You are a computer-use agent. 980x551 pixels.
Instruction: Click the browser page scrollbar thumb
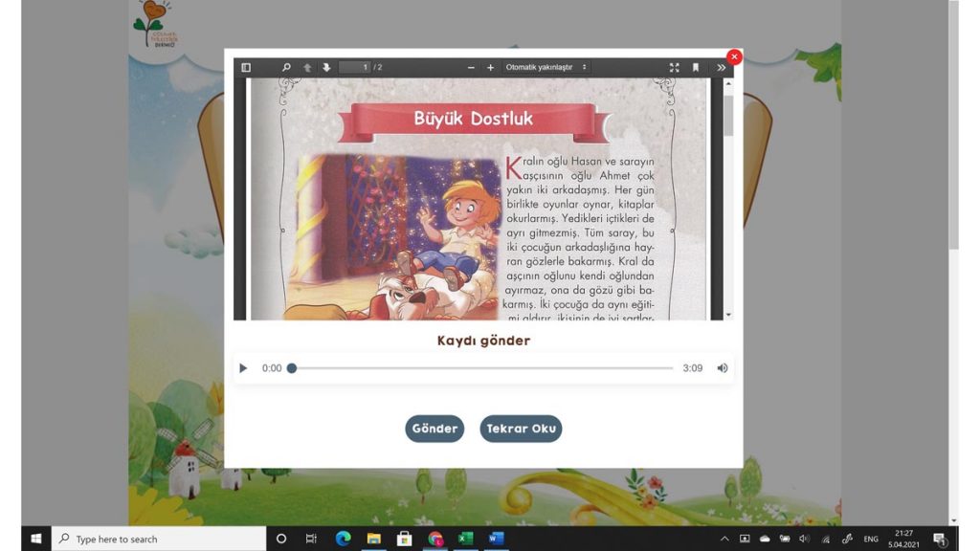954,125
